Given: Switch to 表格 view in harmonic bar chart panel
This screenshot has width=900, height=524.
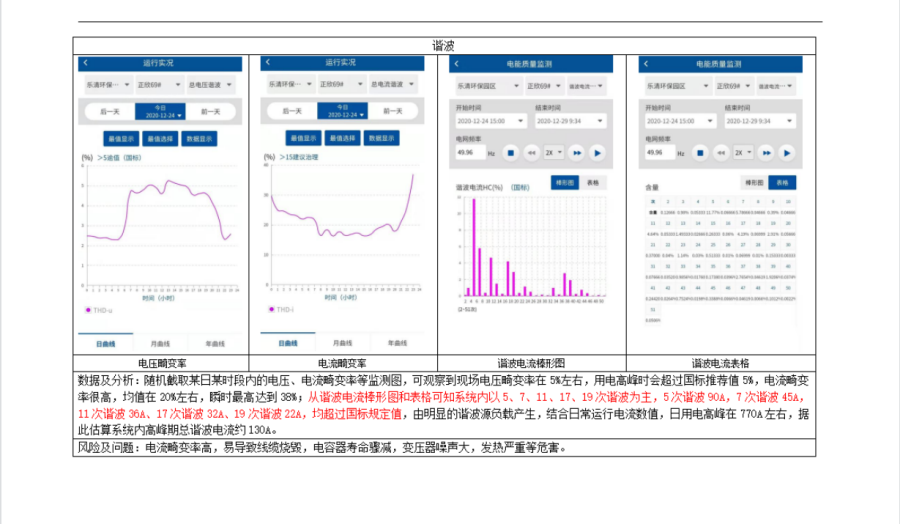Looking at the screenshot, I should coord(593,183).
